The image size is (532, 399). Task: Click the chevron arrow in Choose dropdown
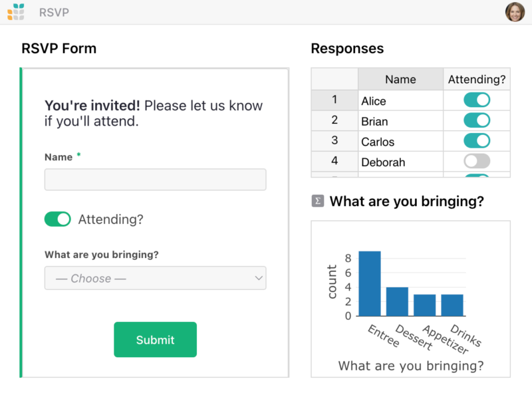coord(259,278)
